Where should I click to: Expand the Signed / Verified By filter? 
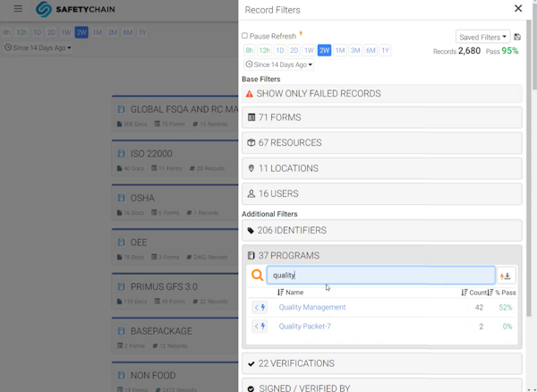(382, 386)
